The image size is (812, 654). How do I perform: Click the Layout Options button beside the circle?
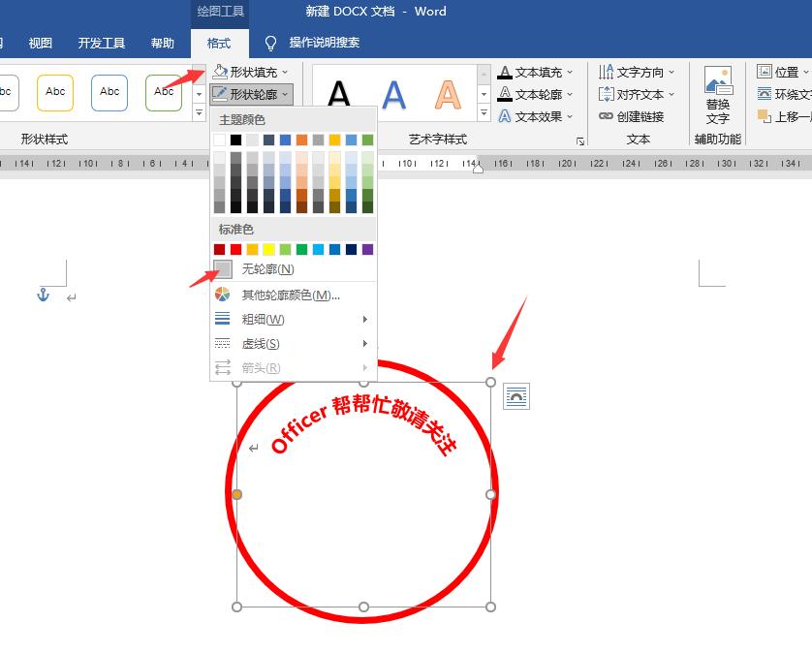click(x=518, y=397)
